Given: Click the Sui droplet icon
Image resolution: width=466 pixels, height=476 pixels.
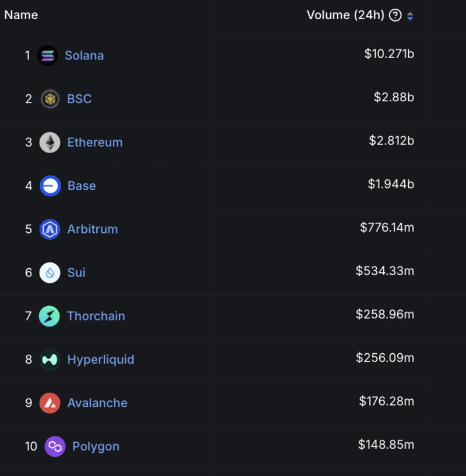Looking at the screenshot, I should tap(50, 272).
